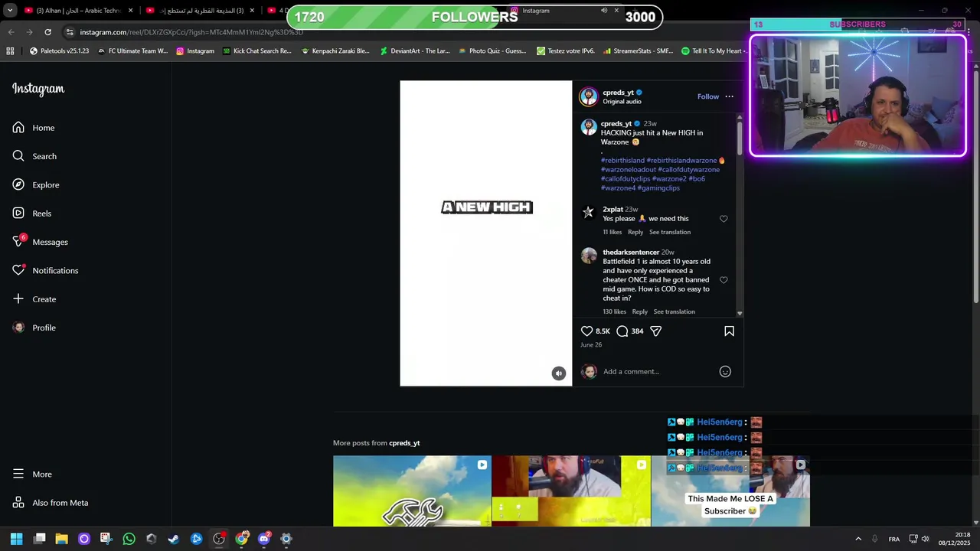The height and width of the screenshot is (551, 980).
Task: Open Photo Quiz bookmark
Action: click(492, 51)
